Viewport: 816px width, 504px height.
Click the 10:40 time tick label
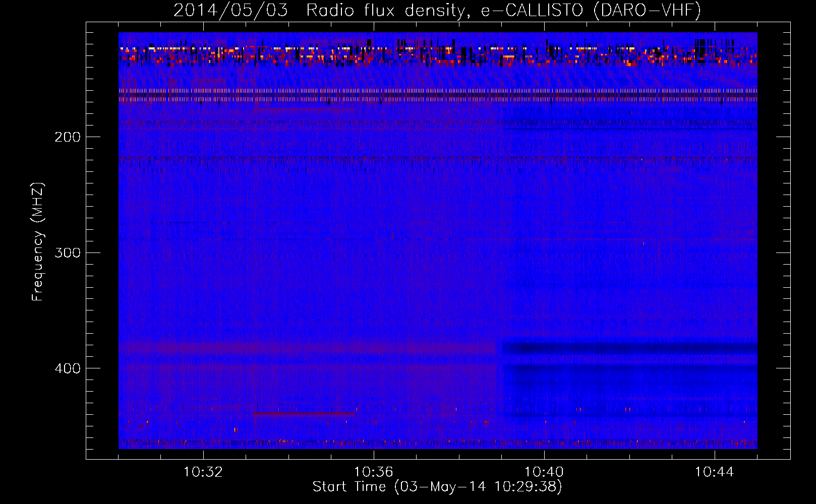544,472
